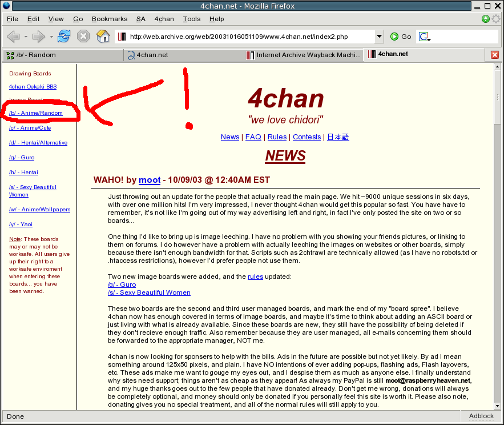Click the "Drawing Boards" sidebar heading
504x425 pixels.
30,74
